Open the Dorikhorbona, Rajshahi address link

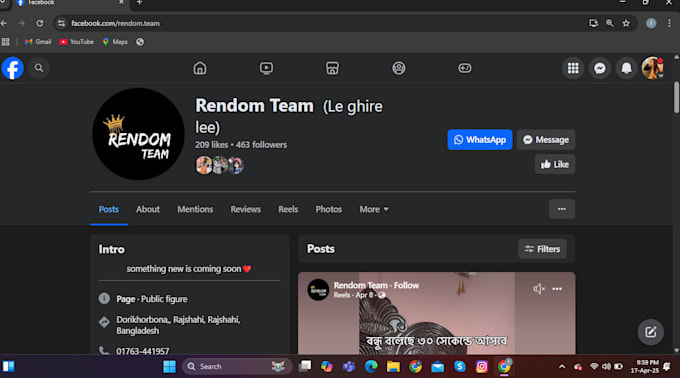178,325
